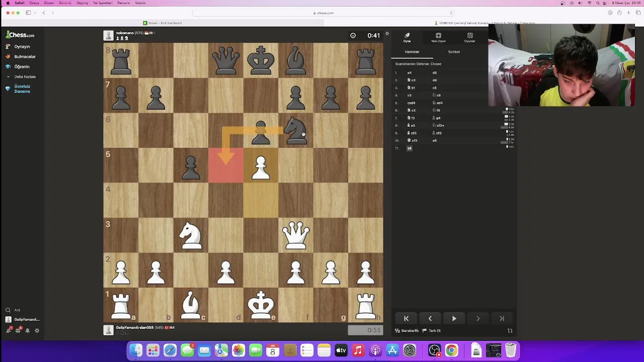
Task: Select move 1. e4 in move list
Action: click(x=409, y=73)
